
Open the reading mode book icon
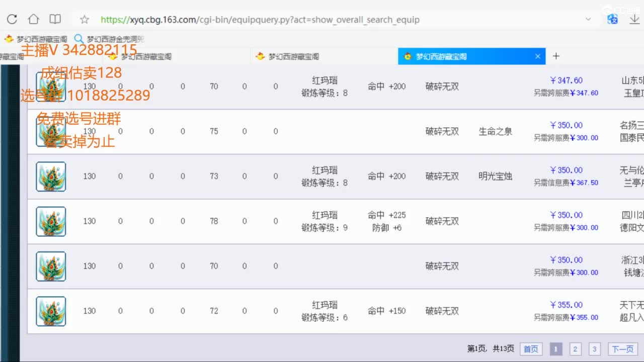(55, 20)
